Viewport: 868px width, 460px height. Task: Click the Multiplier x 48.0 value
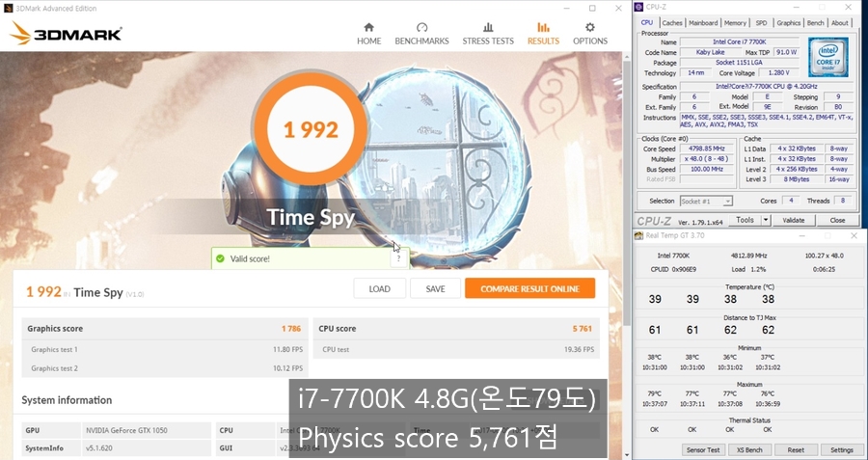pos(707,159)
